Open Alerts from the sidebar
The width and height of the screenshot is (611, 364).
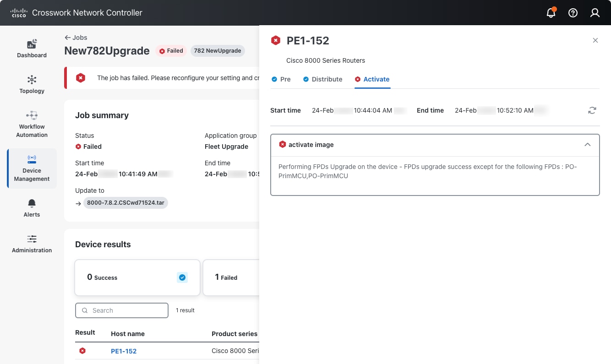click(x=32, y=209)
